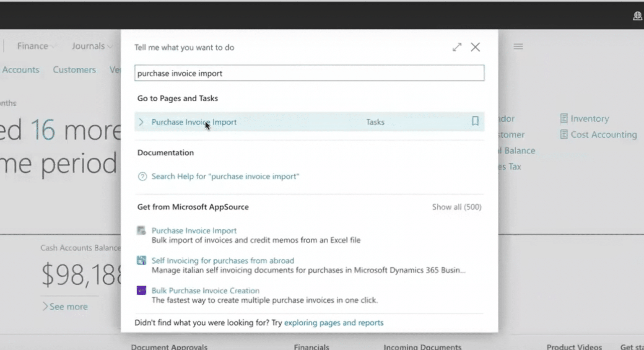Click Search Help for purchase invoice import
This screenshot has width=644, height=350.
pos(225,176)
